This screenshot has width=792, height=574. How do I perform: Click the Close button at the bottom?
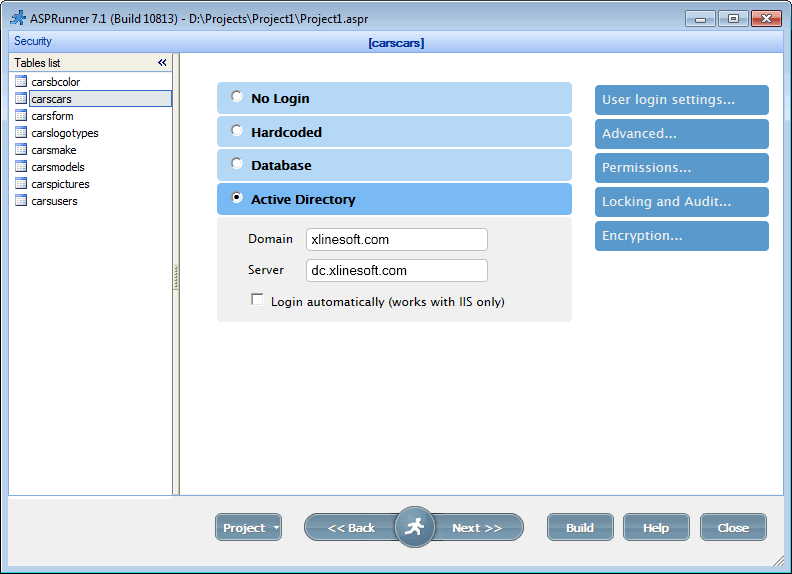click(x=733, y=528)
